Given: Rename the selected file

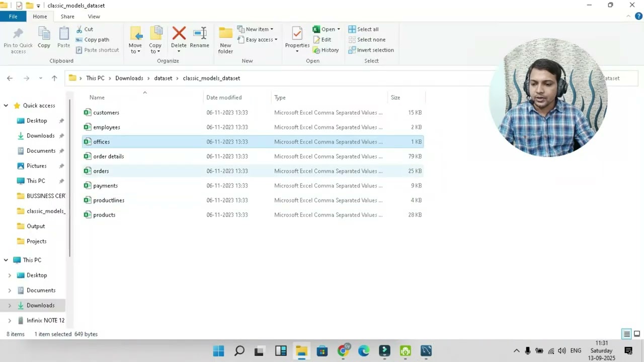Looking at the screenshot, I should tap(199, 38).
